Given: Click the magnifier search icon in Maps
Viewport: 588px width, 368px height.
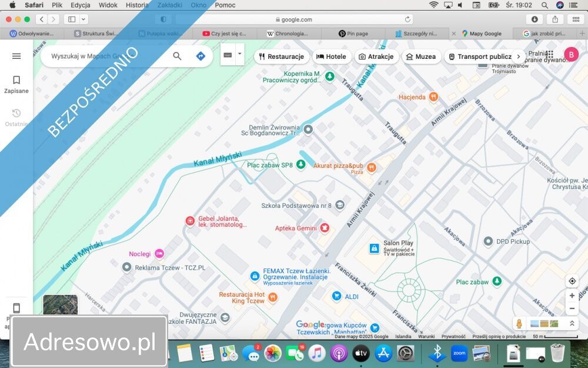Looking at the screenshot, I should 177,56.
